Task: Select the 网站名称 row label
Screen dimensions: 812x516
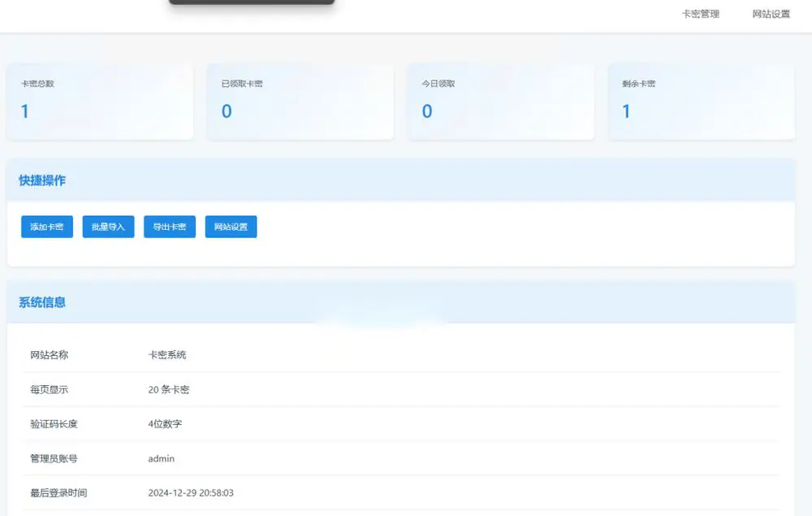Action: coord(50,355)
